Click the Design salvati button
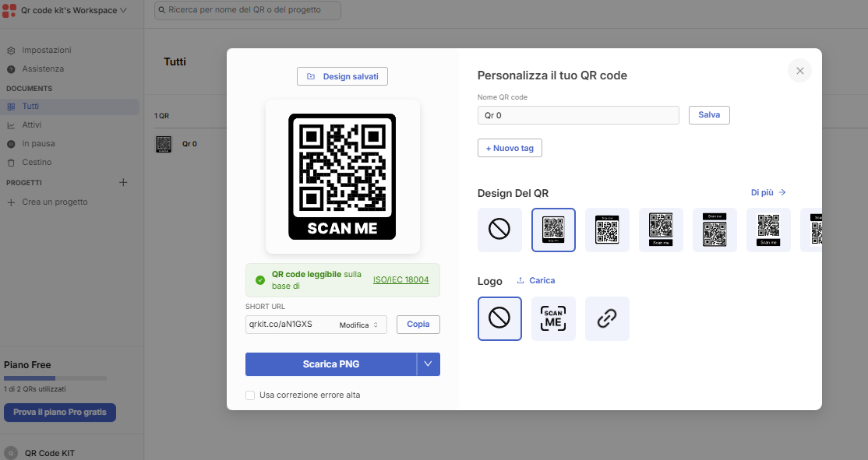The height and width of the screenshot is (460, 868). pyautogui.click(x=342, y=76)
